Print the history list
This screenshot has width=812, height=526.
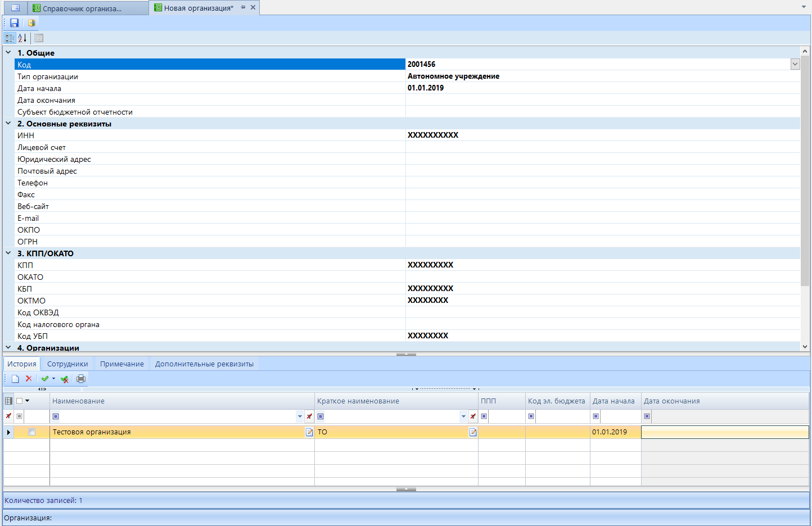81,379
